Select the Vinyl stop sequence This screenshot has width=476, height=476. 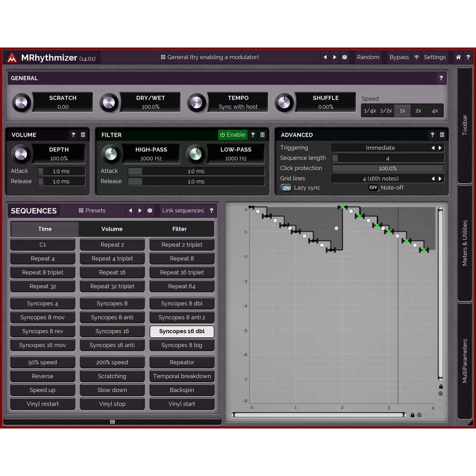point(112,404)
